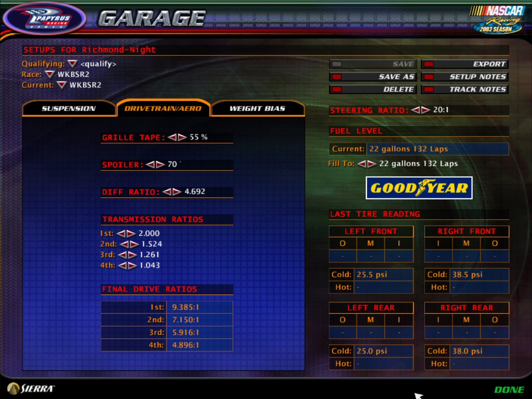This screenshot has width=532, height=399.
Task: Raise 1st gear transmission ratio
Action: 131,234
